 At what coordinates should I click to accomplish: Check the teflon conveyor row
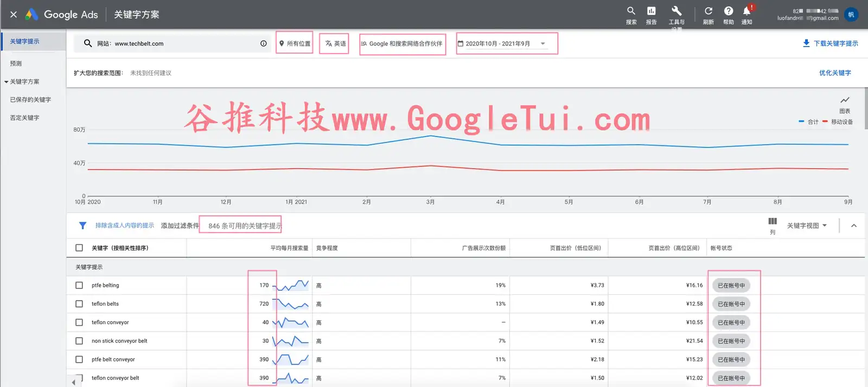(79, 322)
